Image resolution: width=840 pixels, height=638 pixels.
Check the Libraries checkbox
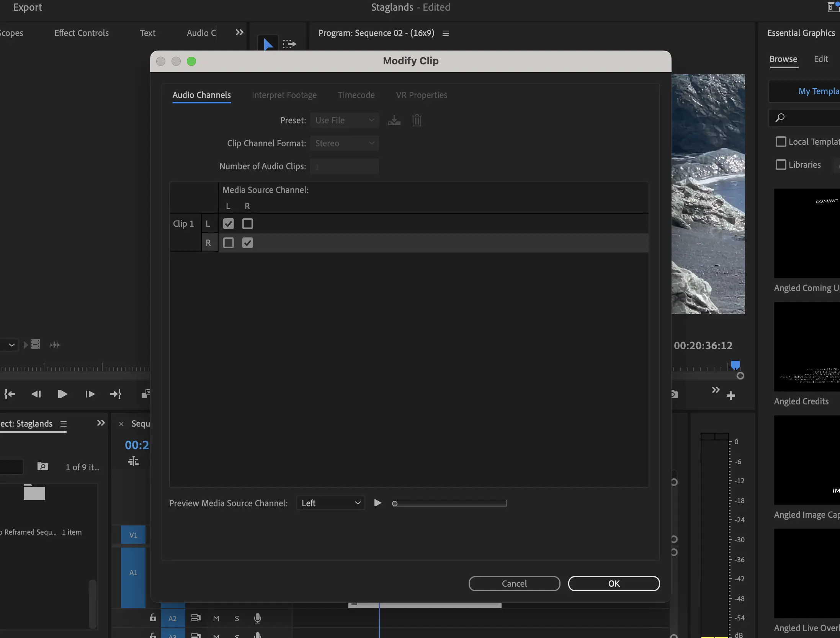(781, 164)
